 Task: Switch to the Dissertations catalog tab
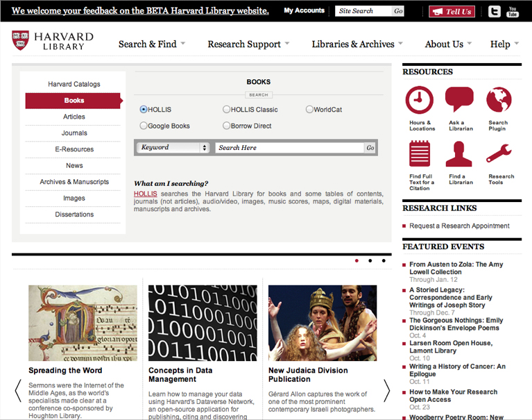coord(74,215)
